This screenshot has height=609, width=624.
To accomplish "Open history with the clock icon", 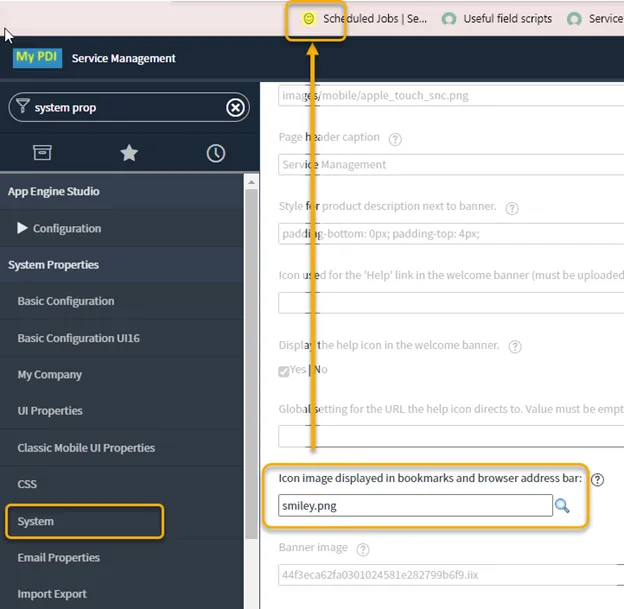I will [215, 153].
